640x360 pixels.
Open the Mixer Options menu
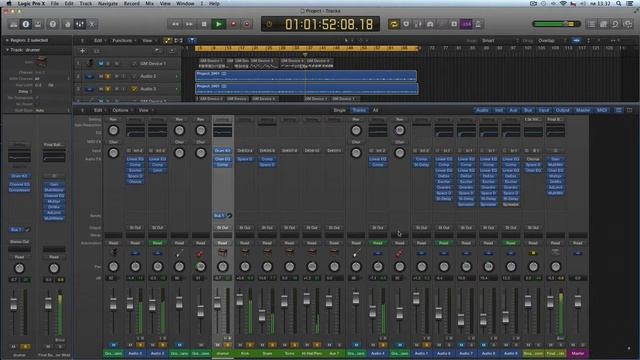click(123, 110)
